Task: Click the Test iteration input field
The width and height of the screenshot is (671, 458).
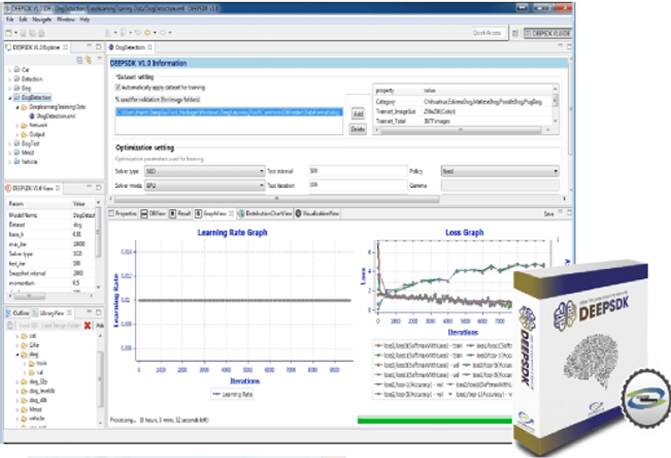Action: pyautogui.click(x=357, y=185)
